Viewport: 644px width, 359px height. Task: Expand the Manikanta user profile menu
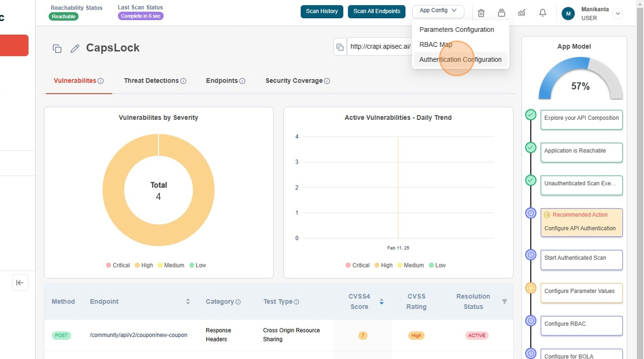[x=617, y=14]
